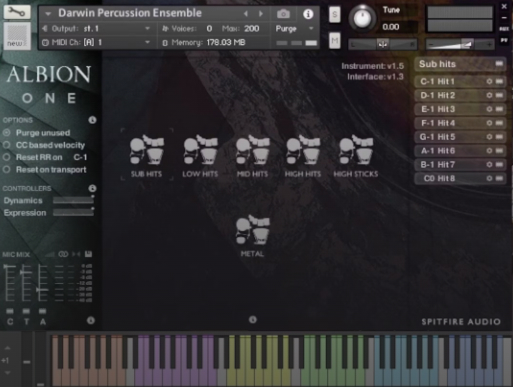Click the Dynamics controller slider

click(x=73, y=200)
